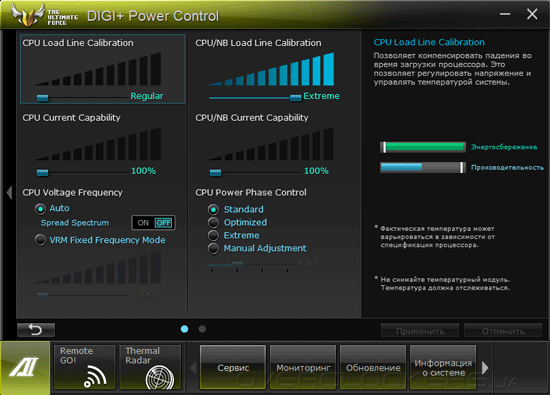Select the first page dot indicator
This screenshot has width=550, height=395.
click(185, 329)
